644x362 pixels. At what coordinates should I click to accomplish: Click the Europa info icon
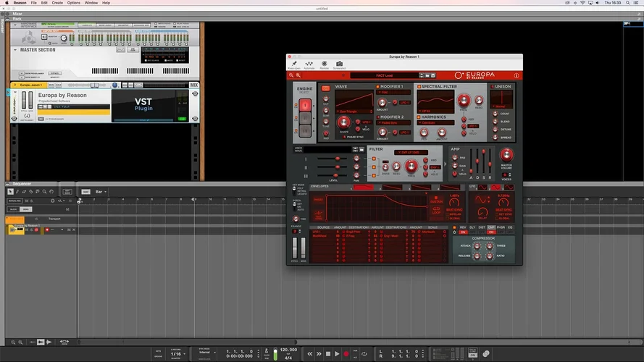click(x=517, y=75)
